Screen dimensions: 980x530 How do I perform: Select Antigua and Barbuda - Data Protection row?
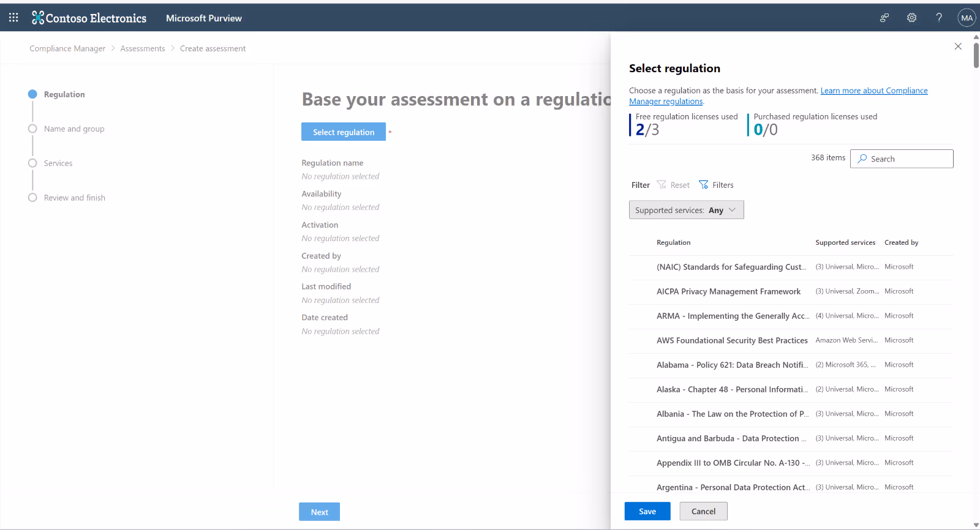[791, 438]
